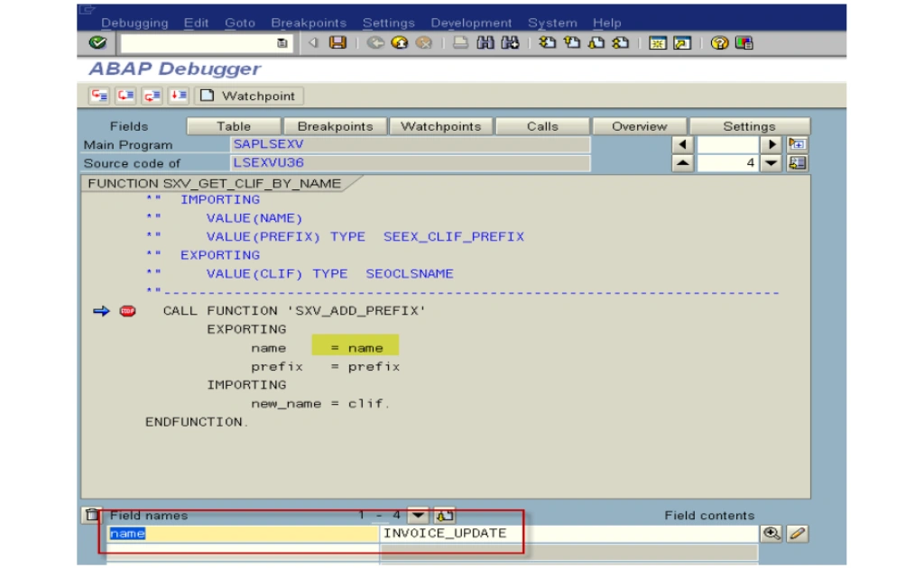The image size is (924, 568).
Task: Open the Edit menu
Action: (x=196, y=23)
